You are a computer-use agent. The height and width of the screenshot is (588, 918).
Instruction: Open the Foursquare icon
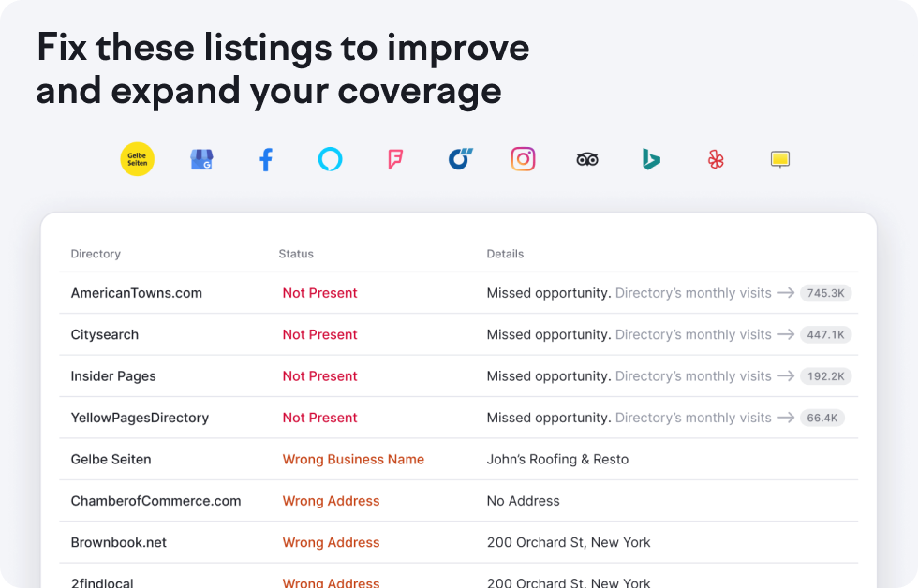point(393,159)
